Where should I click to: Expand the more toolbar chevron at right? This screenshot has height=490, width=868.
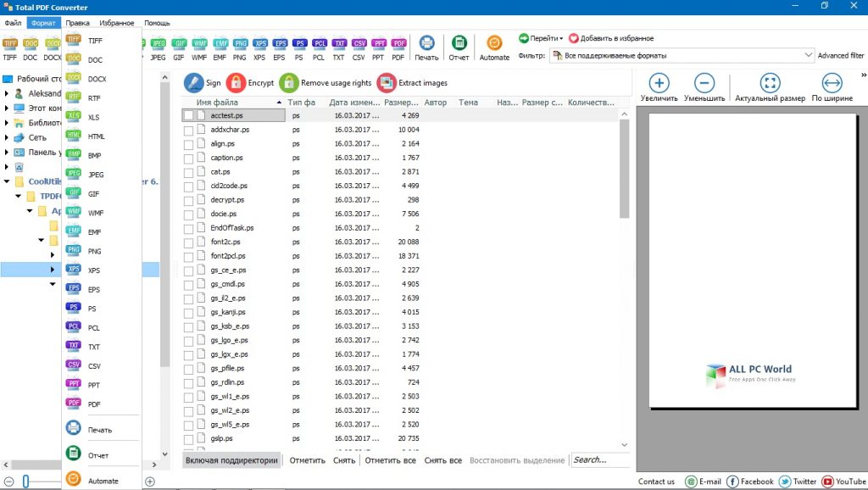[864, 75]
